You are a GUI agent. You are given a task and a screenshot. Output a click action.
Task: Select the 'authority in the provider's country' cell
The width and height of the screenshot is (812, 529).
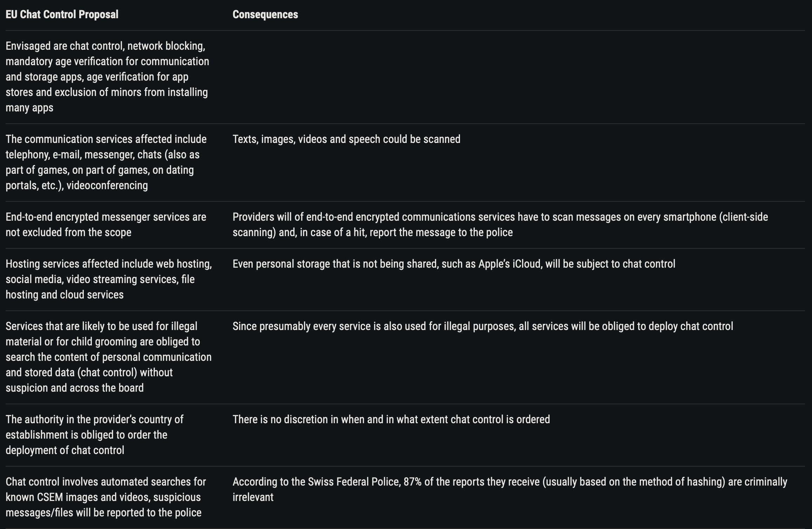[x=109, y=435]
